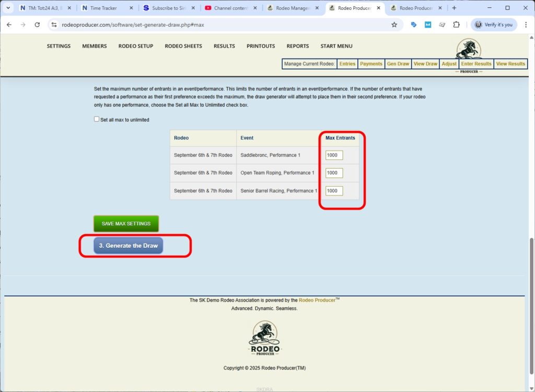Open Chrome three-dot menu
Screen dimensions: 535x392
[526, 25]
